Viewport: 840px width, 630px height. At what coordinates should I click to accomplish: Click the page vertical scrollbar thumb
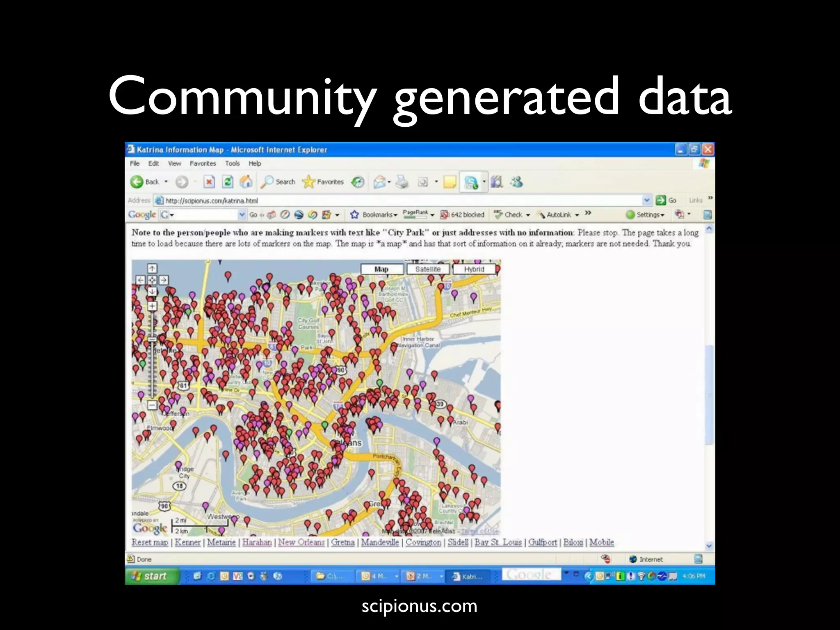click(x=710, y=395)
